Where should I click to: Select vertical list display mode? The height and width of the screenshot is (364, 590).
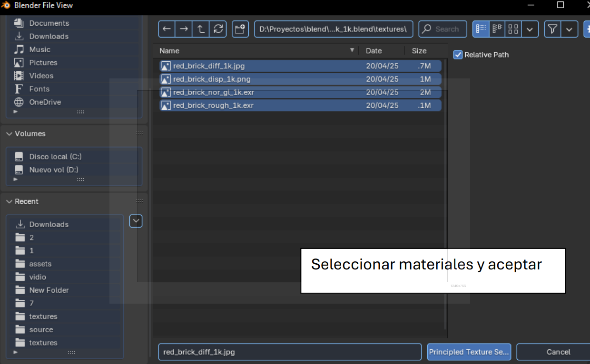[481, 29]
